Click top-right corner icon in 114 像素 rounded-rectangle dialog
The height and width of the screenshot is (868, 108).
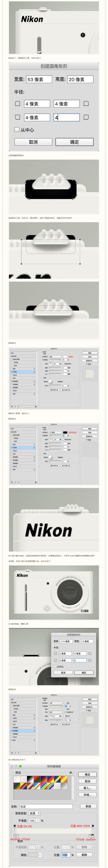[90, 653]
